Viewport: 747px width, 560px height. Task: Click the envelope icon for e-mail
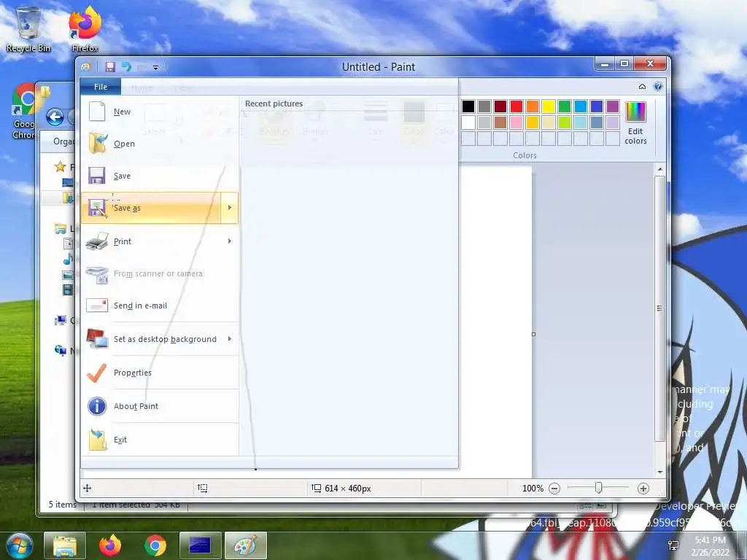(97, 306)
